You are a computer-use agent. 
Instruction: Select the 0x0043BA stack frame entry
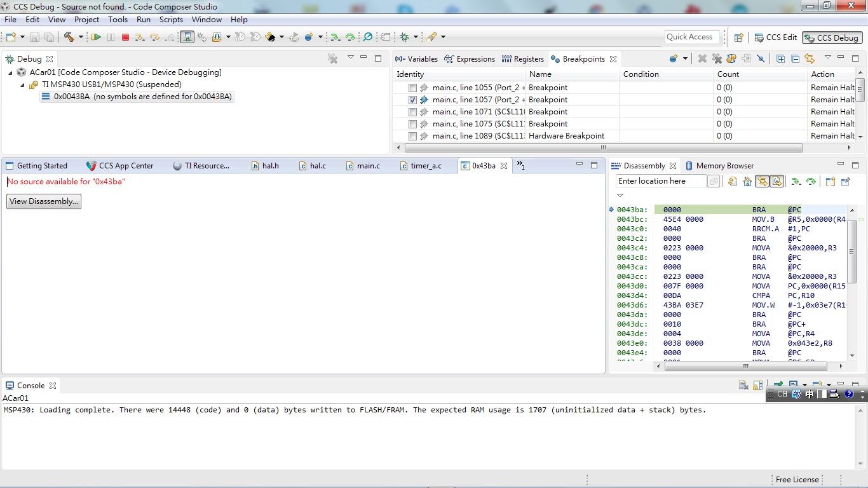tap(137, 97)
